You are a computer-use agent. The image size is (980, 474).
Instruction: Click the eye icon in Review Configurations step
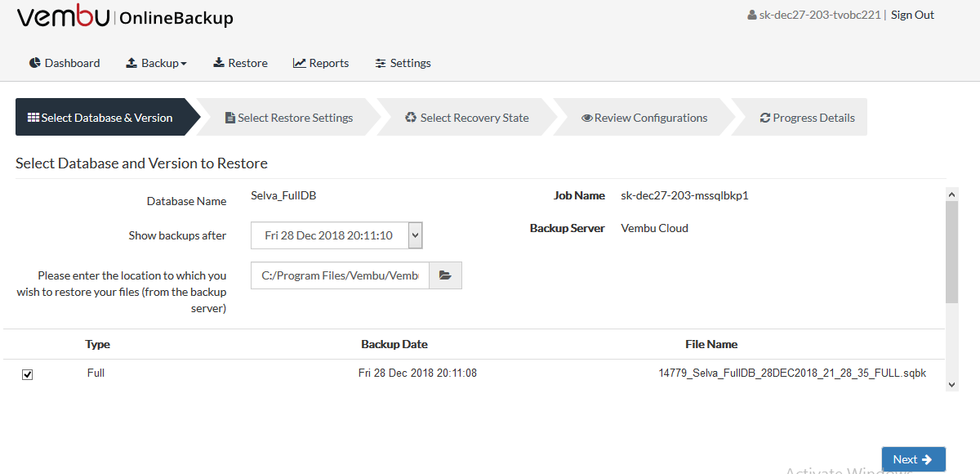(x=587, y=118)
